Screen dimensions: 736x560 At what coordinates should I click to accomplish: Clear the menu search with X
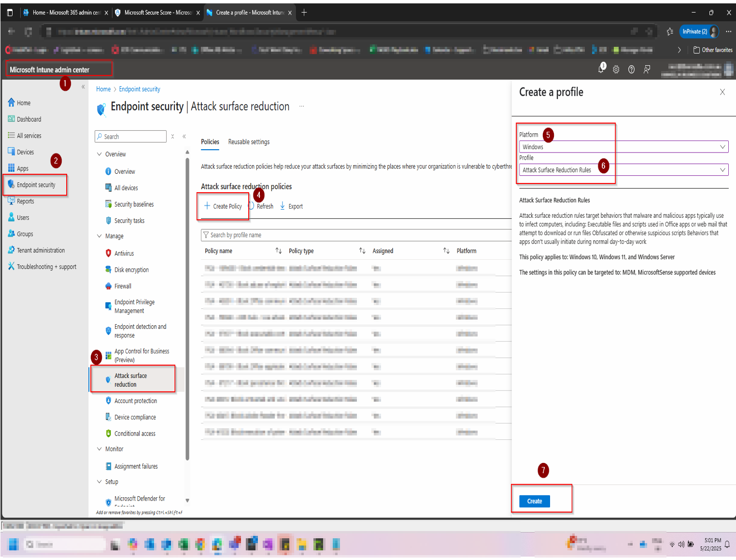click(x=172, y=137)
